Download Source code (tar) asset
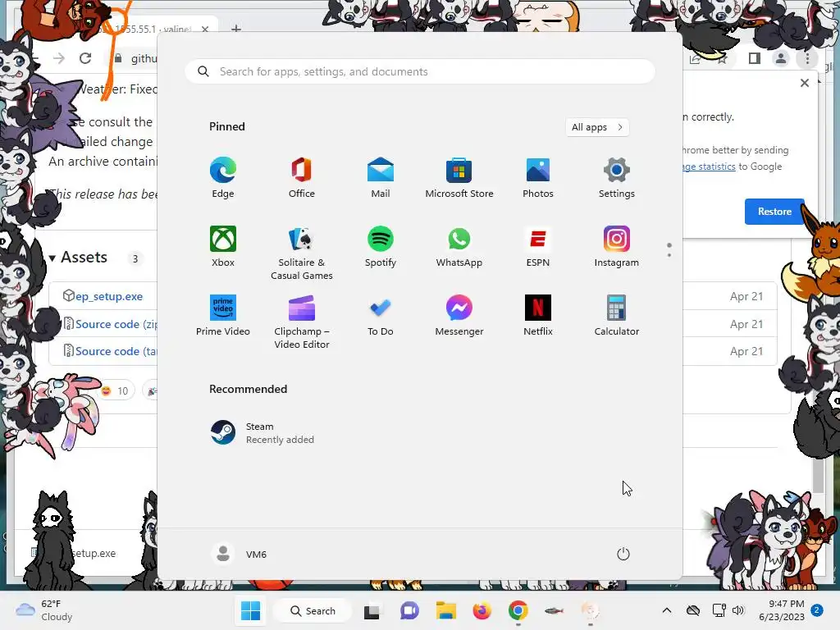840x630 pixels. pyautogui.click(x=116, y=351)
